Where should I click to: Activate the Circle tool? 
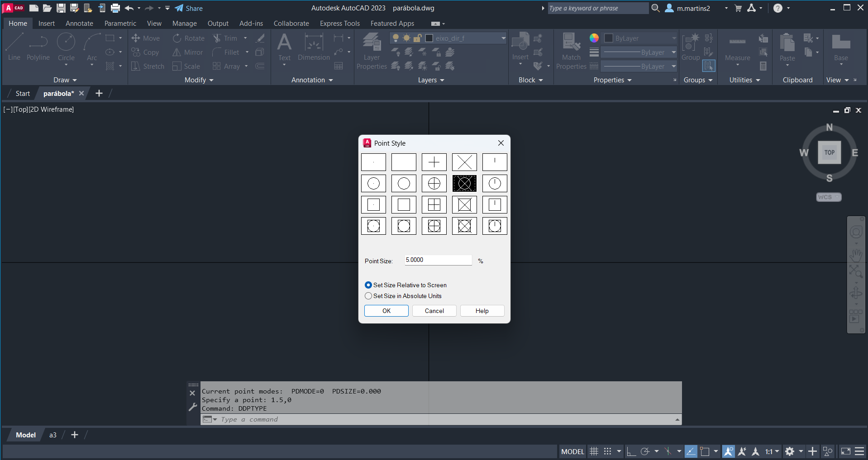[66, 47]
